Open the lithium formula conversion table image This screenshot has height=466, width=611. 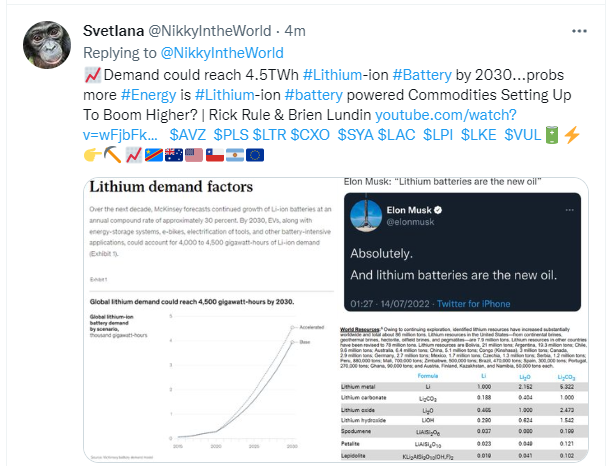tap(464, 394)
